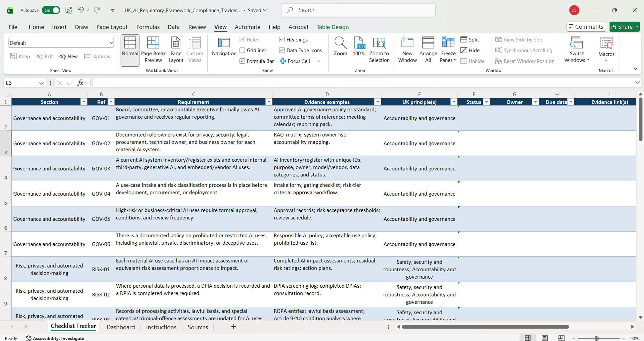Viewport: 644px width, 341px height.
Task: Open the Requirement column filter dropdown
Action: (269, 102)
